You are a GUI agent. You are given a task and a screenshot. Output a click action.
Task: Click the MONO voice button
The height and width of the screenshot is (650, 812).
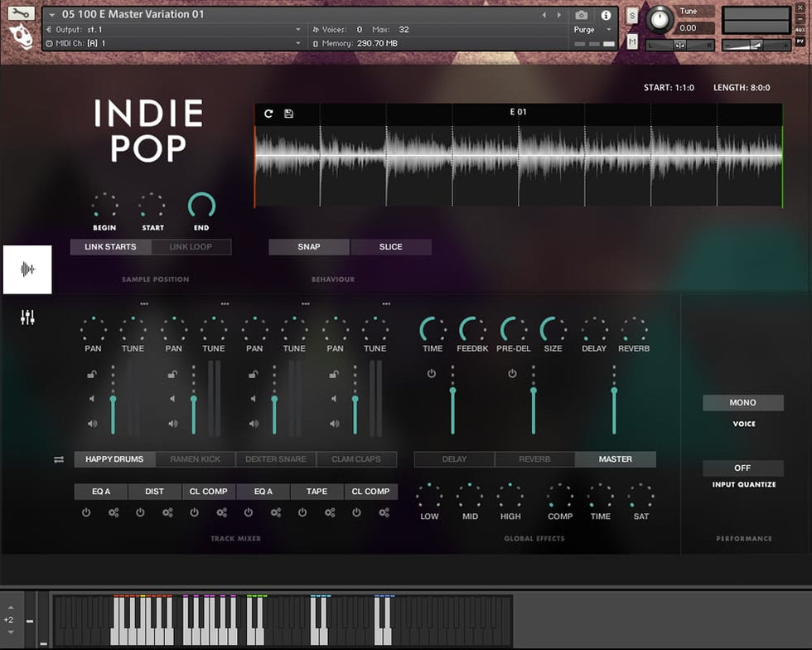point(742,403)
